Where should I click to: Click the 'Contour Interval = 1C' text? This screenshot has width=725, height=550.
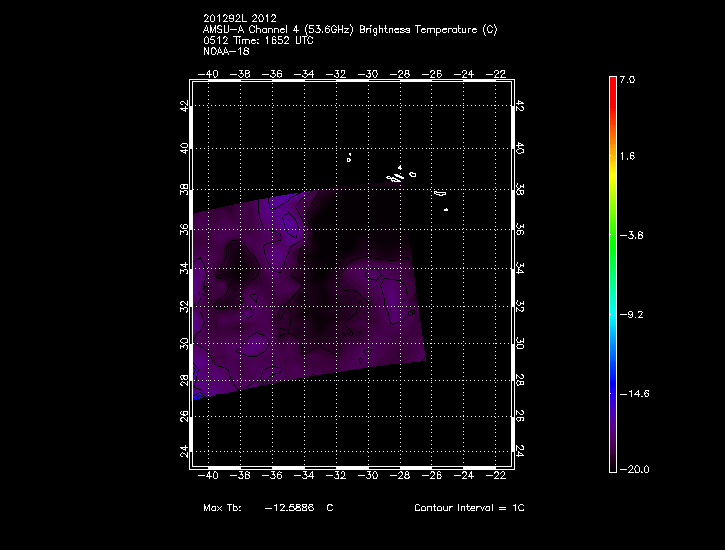coord(468,508)
